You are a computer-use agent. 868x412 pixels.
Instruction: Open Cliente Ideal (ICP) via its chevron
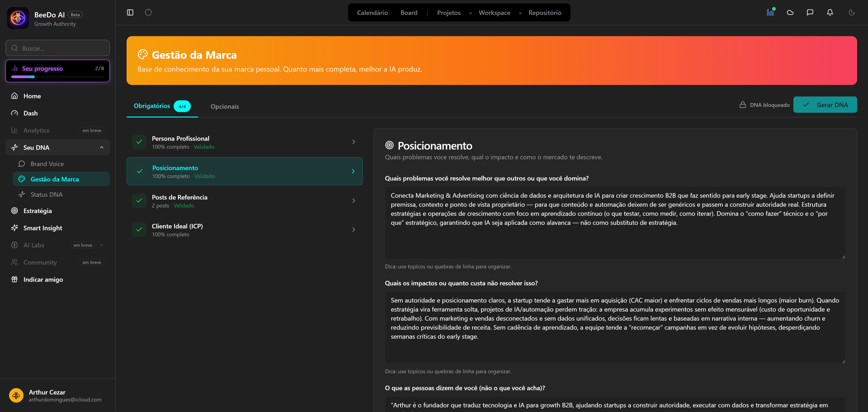click(x=354, y=230)
